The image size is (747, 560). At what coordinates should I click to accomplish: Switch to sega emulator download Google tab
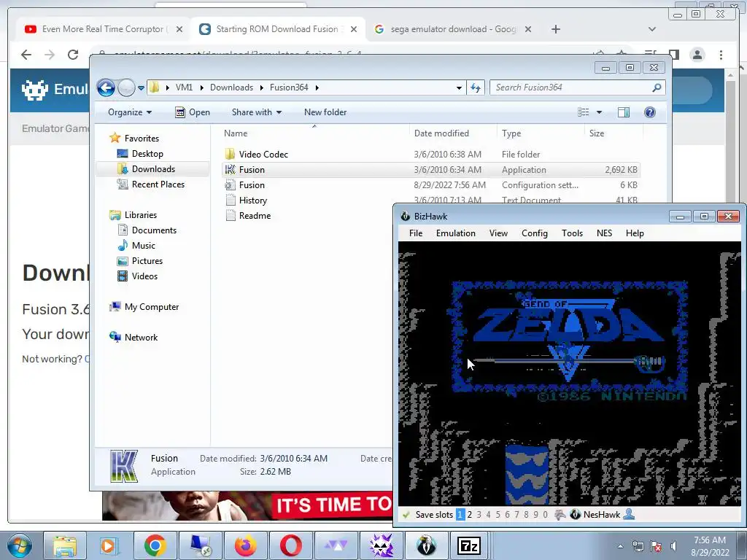tap(452, 29)
